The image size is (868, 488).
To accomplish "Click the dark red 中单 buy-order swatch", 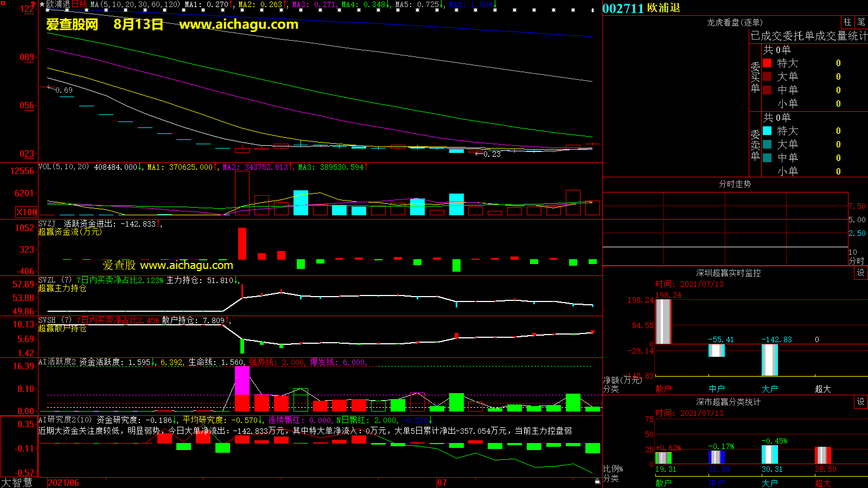I will point(767,90).
